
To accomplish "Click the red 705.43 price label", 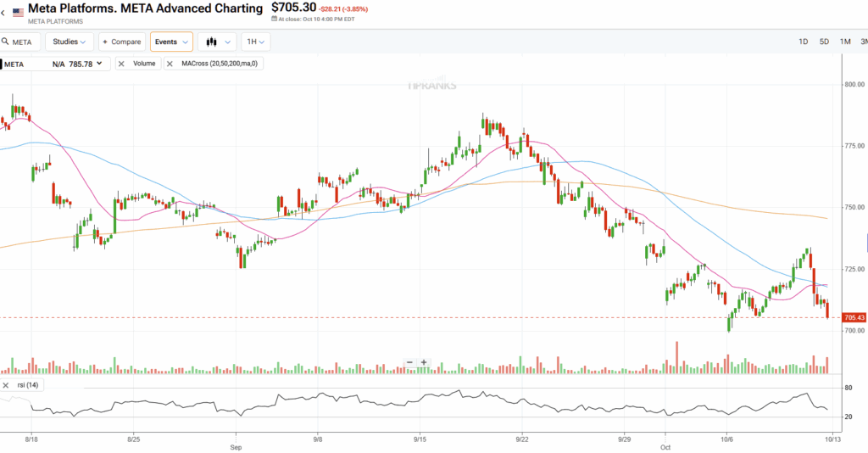I will pyautogui.click(x=854, y=317).
